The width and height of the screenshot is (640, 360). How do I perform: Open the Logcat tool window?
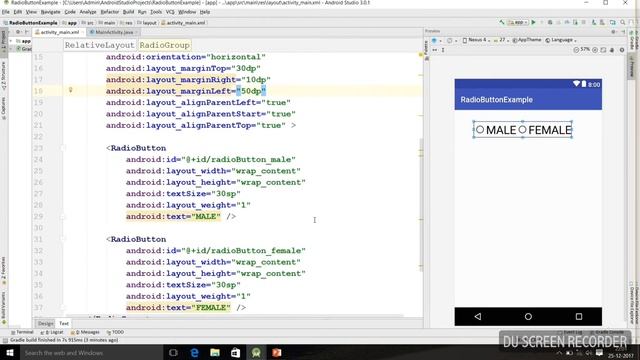[x=52, y=332]
